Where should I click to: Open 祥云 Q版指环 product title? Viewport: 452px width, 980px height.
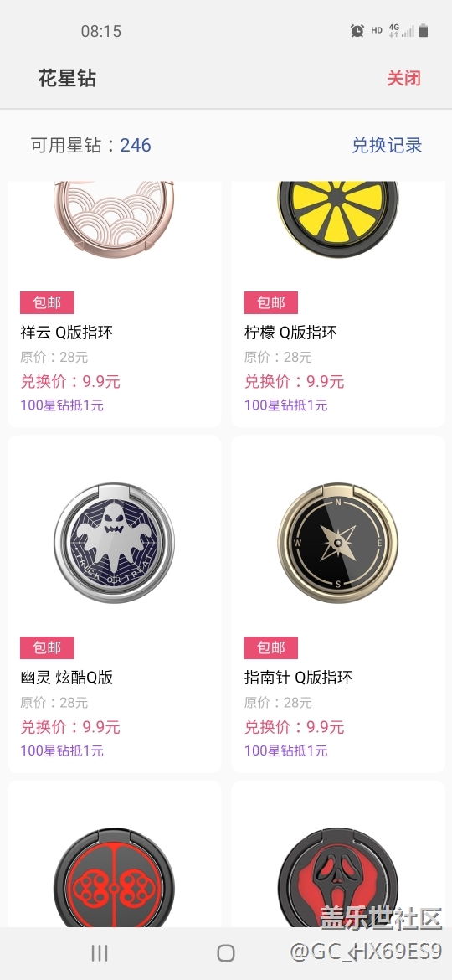67,333
